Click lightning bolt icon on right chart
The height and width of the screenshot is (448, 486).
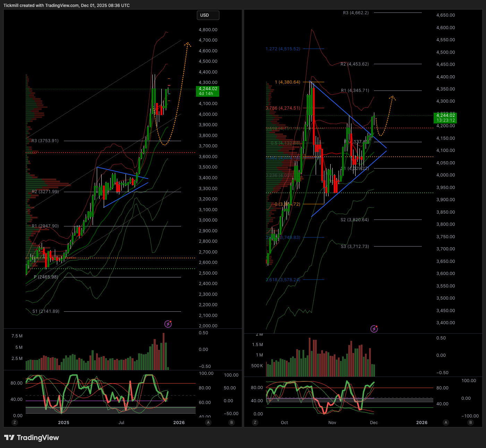pos(374,329)
